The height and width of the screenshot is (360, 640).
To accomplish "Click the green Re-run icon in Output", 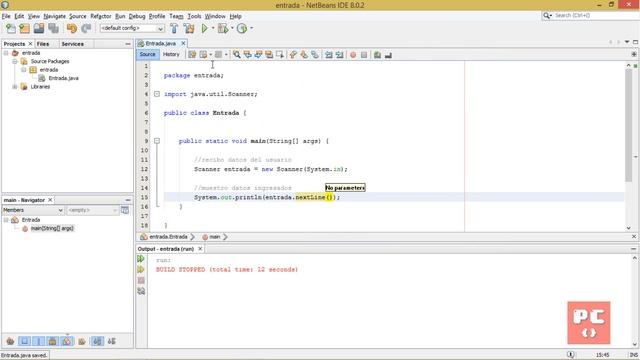I will click(141, 259).
